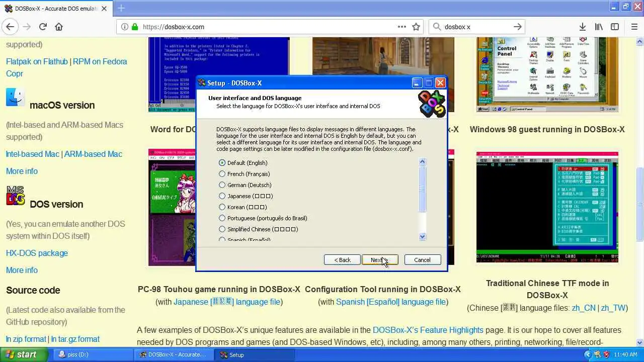This screenshot has height=362, width=644.
Task: Switch to DOSBox-X browser taskbar button
Action: pyautogui.click(x=174, y=354)
